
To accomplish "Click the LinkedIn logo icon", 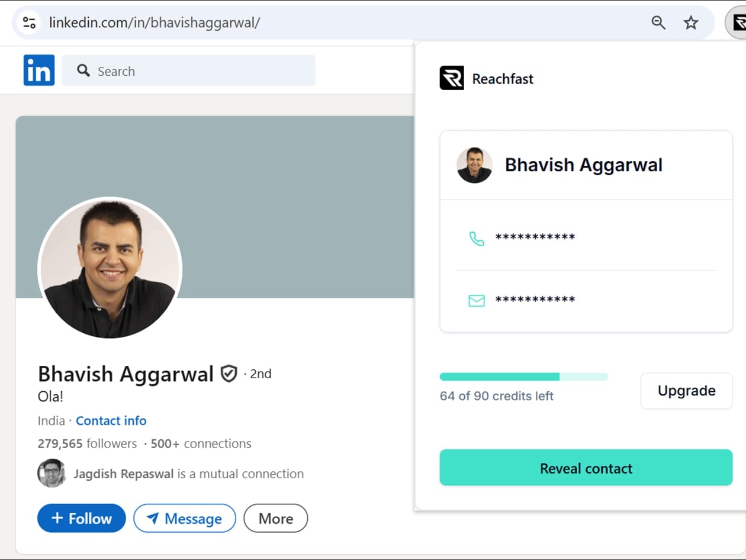I will coord(39,70).
